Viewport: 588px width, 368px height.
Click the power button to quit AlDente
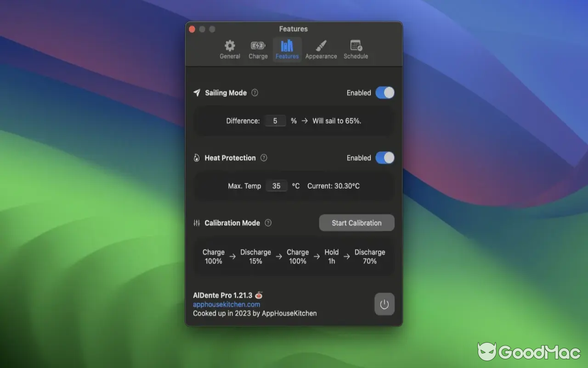(x=384, y=304)
